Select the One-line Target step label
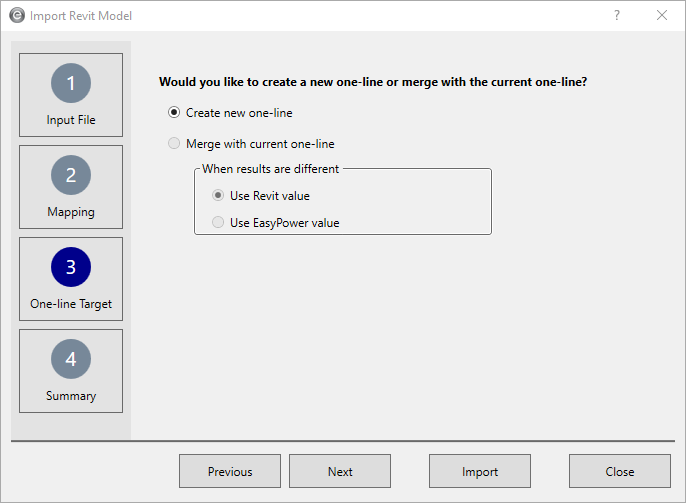This screenshot has width=686, height=503. (71, 304)
